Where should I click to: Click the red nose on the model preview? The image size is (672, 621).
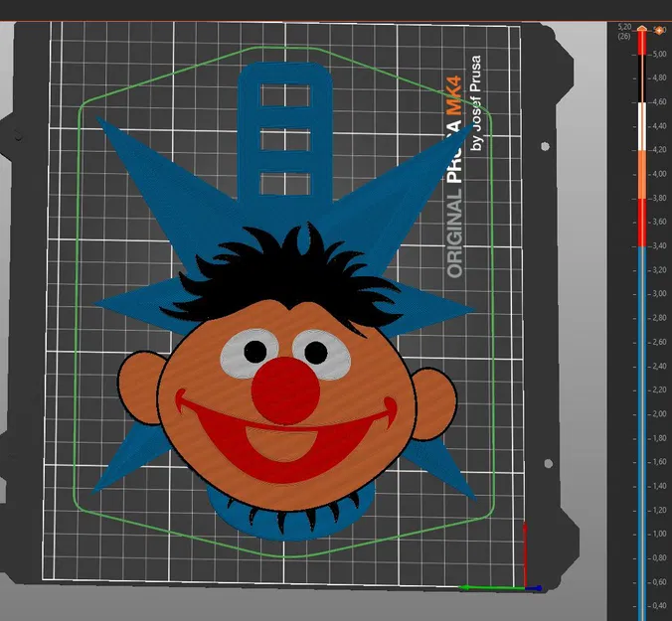(x=285, y=391)
